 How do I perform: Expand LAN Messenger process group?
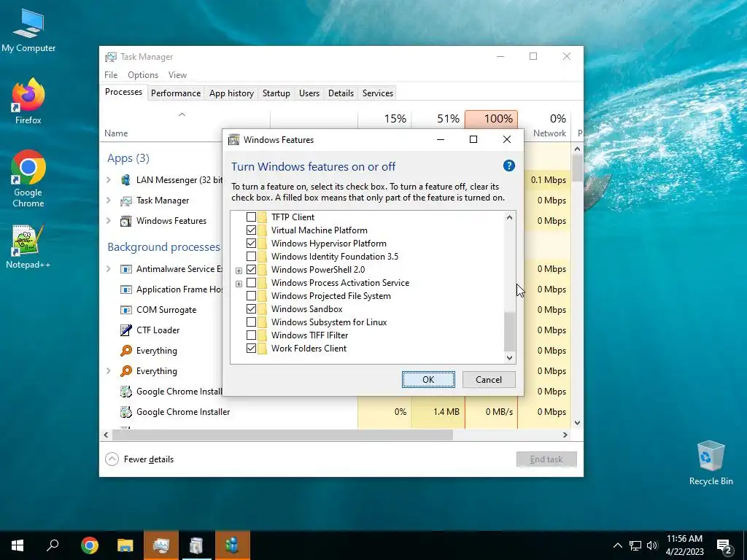pyautogui.click(x=109, y=180)
